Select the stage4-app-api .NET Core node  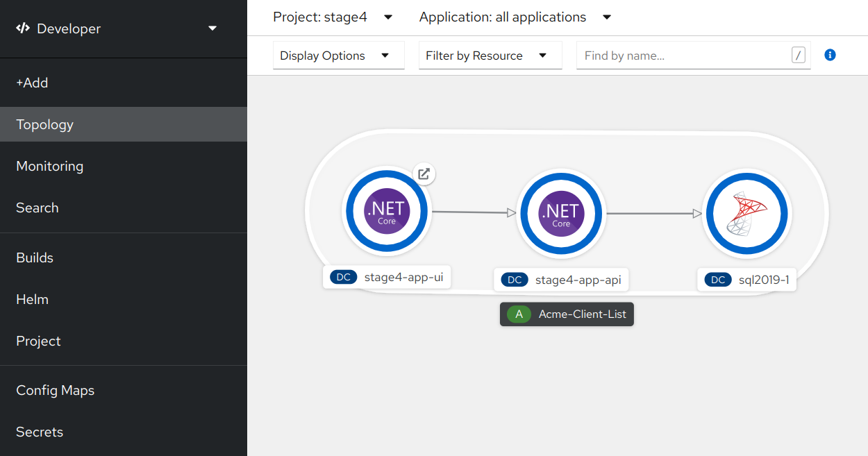pos(560,213)
